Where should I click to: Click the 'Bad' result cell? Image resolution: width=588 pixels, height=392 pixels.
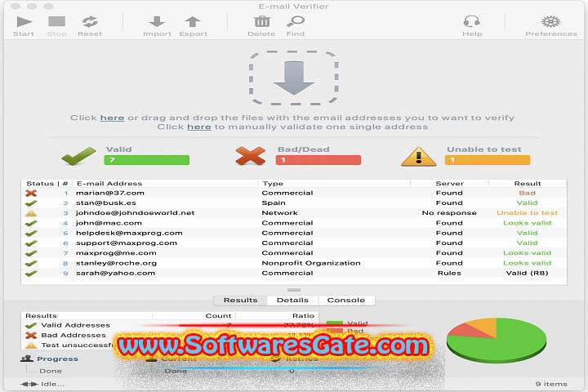click(x=528, y=193)
